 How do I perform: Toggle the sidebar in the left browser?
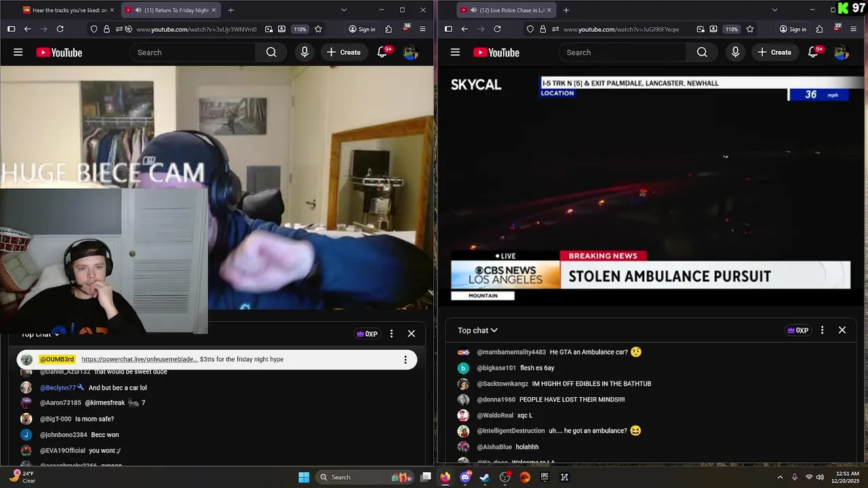[x=11, y=29]
